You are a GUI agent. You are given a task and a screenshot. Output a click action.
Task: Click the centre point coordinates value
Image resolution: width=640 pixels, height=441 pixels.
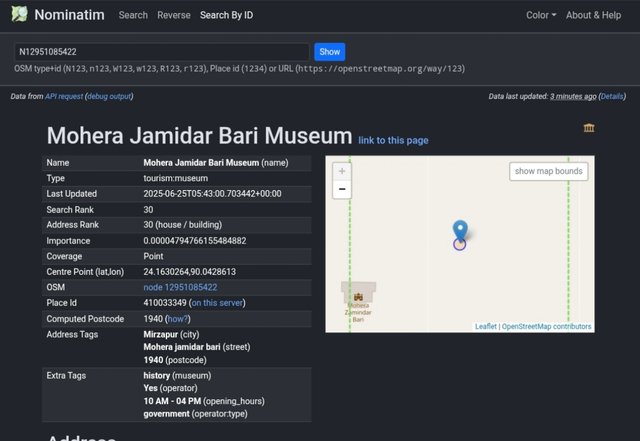(x=189, y=272)
